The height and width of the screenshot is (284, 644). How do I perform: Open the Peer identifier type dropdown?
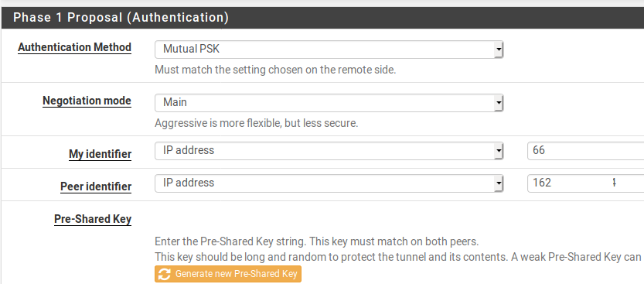click(329, 183)
